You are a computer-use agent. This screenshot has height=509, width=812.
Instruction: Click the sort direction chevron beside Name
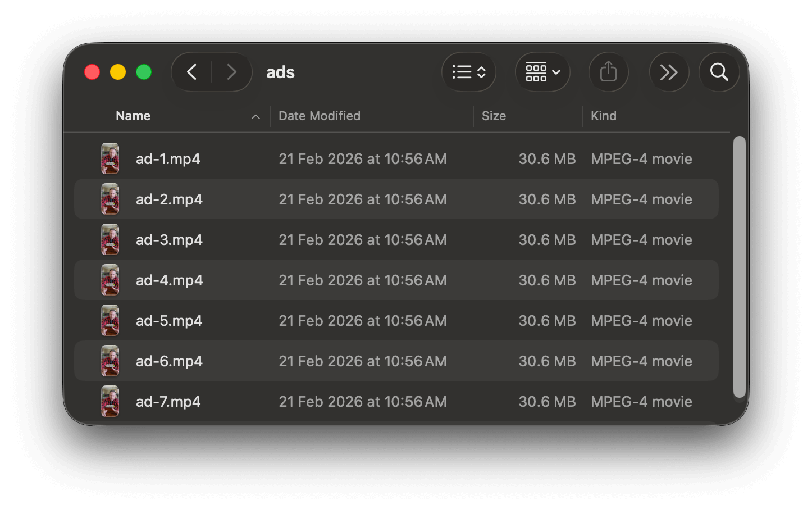(x=256, y=117)
